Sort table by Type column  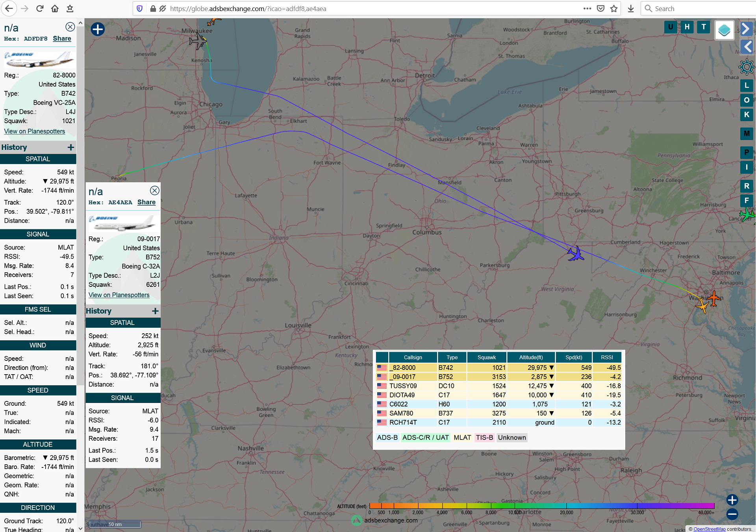coord(452,357)
